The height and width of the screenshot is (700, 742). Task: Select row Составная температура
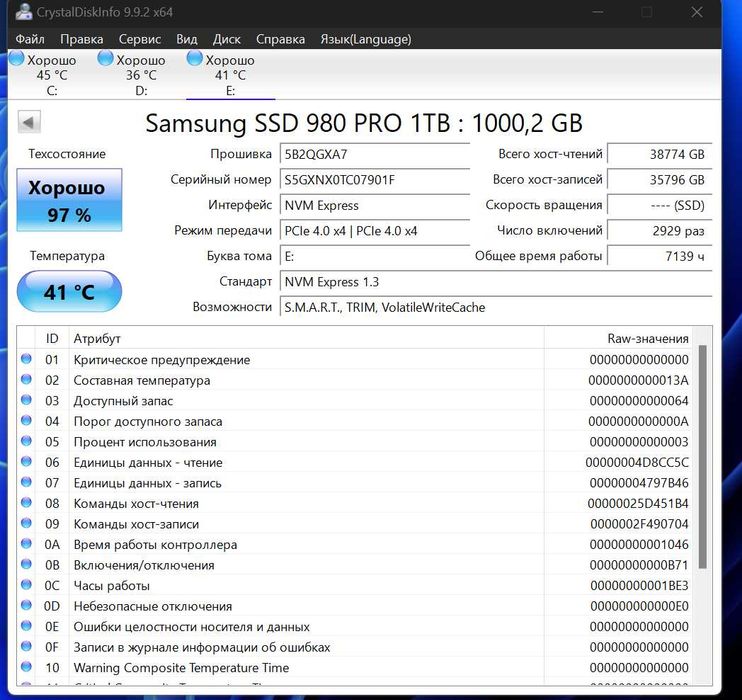(x=355, y=380)
